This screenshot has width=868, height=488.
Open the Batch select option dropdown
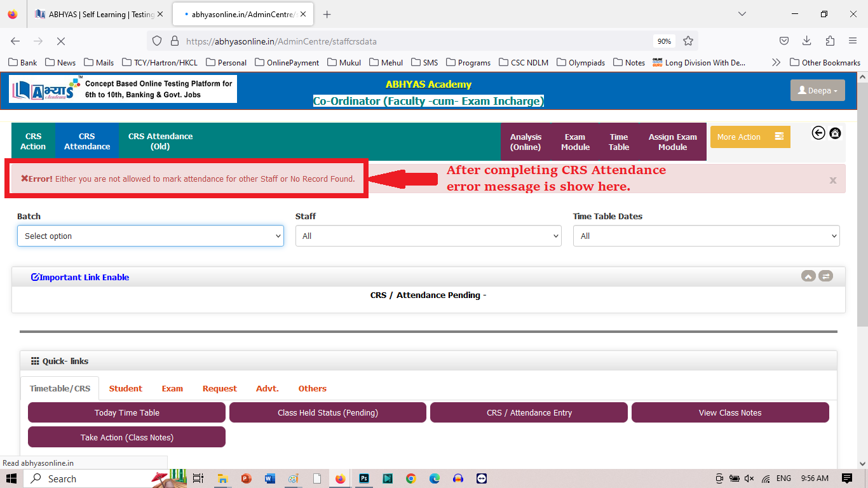(x=151, y=236)
